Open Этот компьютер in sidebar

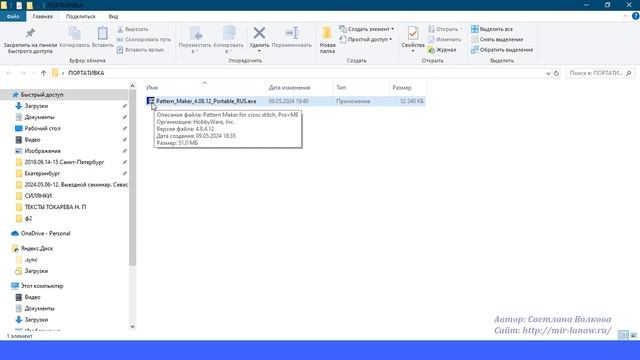coord(42,286)
